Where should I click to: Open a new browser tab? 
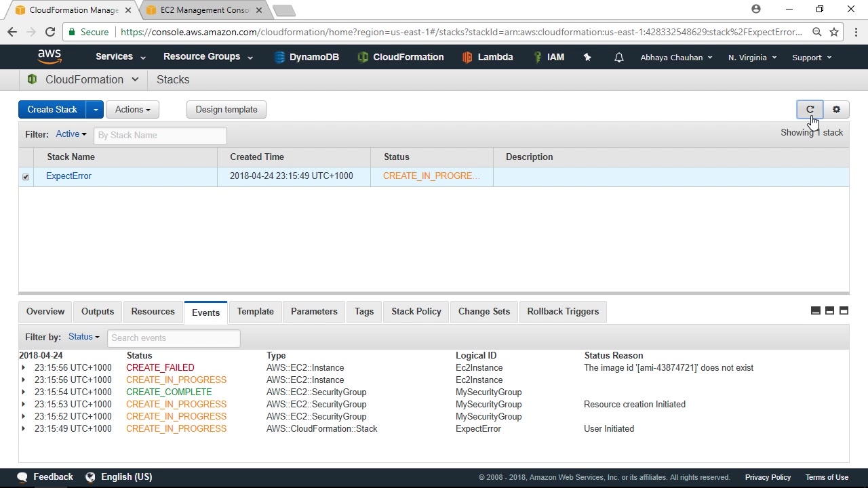283,10
